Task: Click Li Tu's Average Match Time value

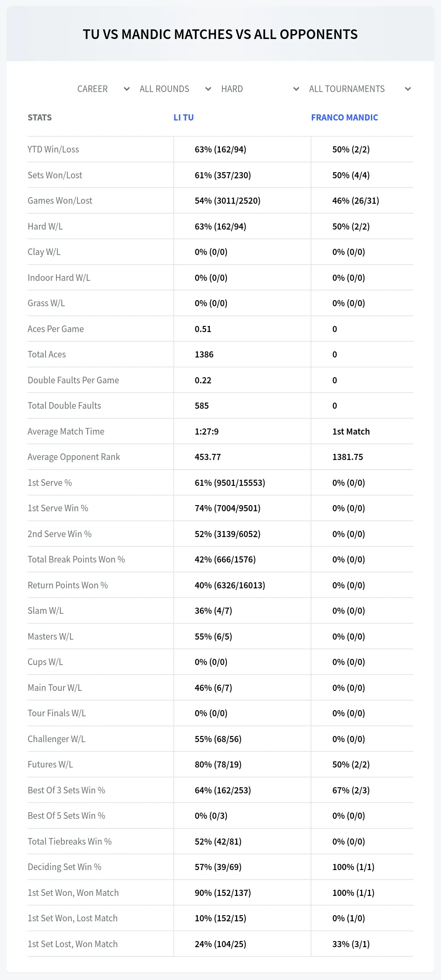Action: (207, 432)
